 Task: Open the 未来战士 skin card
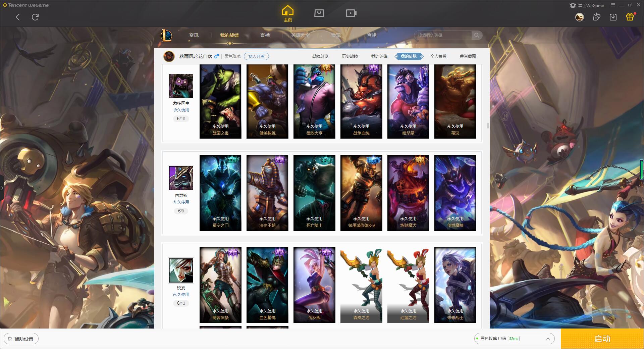[x=455, y=285]
